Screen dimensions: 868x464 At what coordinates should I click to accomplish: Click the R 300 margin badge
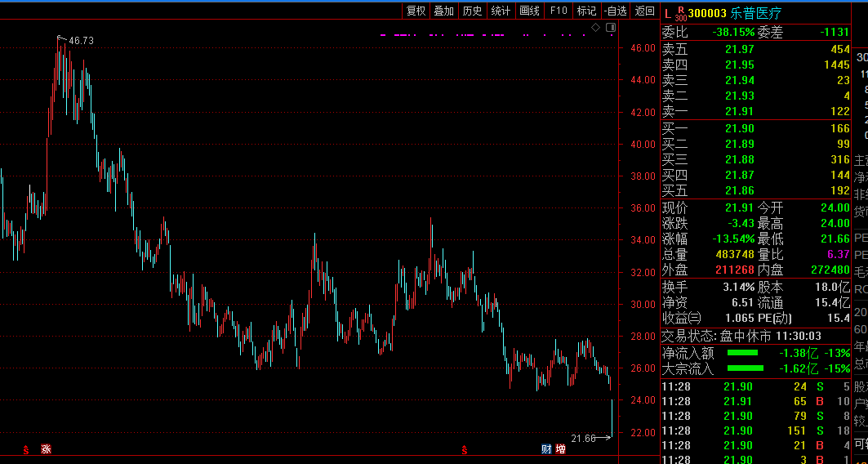click(681, 14)
